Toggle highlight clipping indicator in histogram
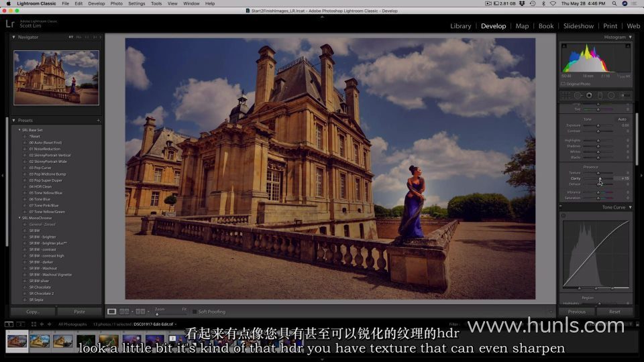644x362 pixels. 628,46
